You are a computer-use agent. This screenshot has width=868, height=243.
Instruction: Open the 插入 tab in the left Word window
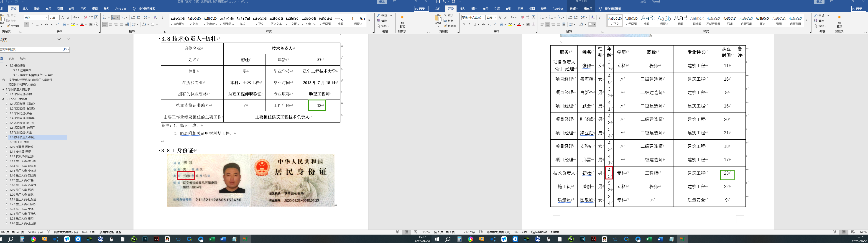25,8
